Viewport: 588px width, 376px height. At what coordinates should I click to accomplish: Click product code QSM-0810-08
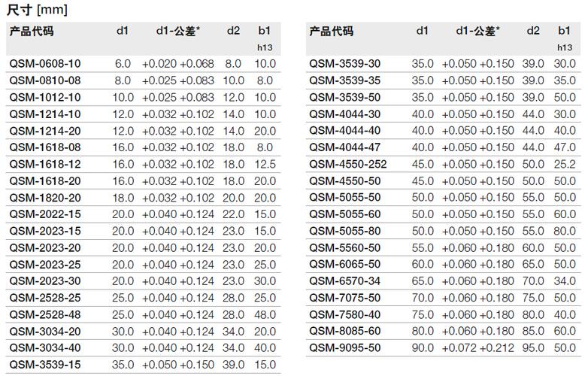45,80
